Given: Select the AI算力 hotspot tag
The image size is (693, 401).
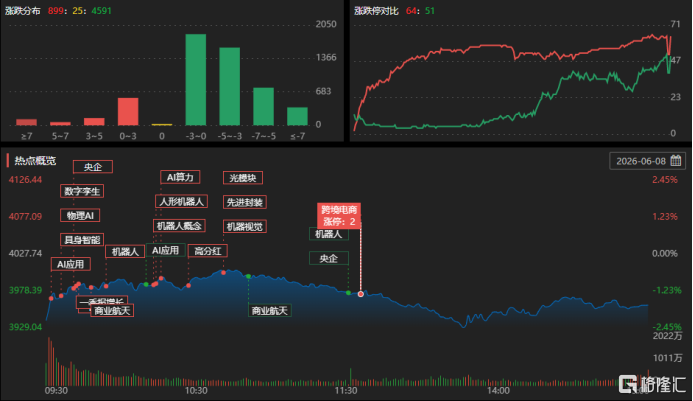Looking at the screenshot, I should 180,177.
